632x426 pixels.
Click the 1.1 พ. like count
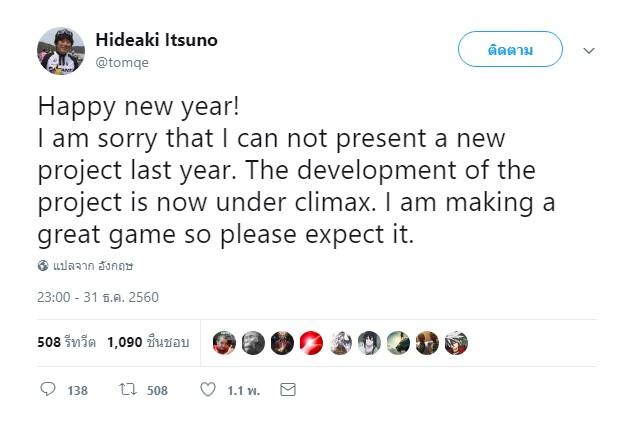[x=245, y=390]
